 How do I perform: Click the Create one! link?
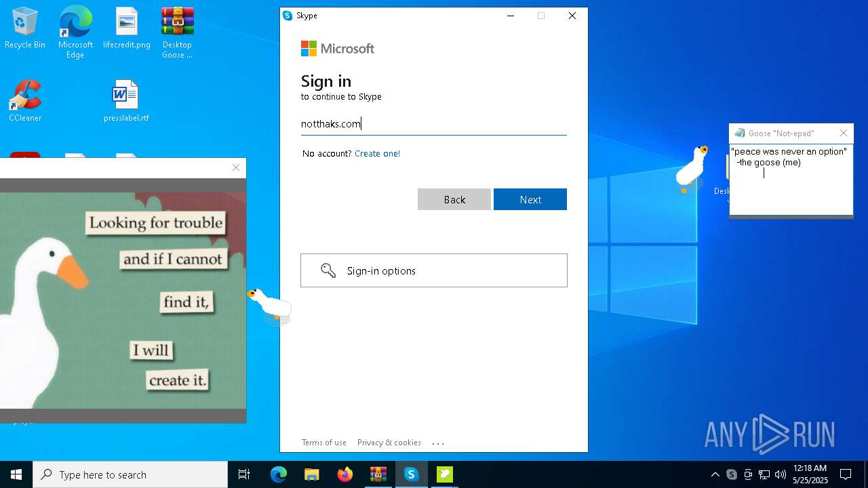tap(377, 153)
